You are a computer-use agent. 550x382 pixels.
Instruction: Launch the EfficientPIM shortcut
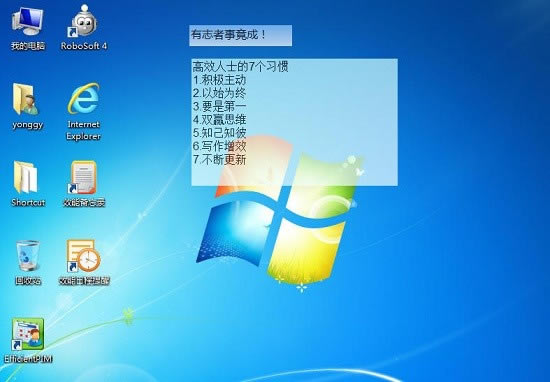coord(28,340)
